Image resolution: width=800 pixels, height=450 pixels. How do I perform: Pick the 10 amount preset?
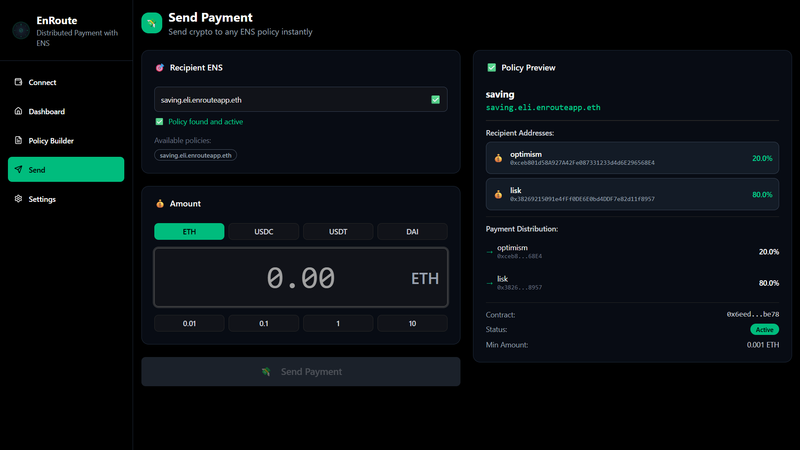(412, 324)
